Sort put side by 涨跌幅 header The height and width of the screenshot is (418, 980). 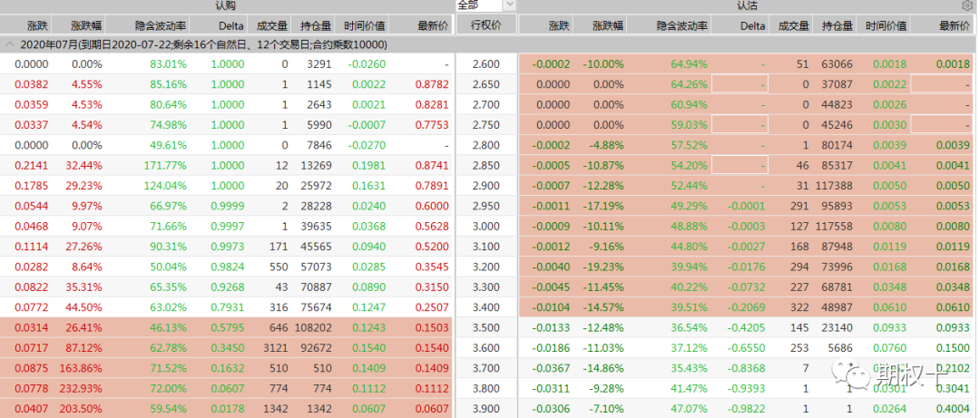(x=608, y=25)
